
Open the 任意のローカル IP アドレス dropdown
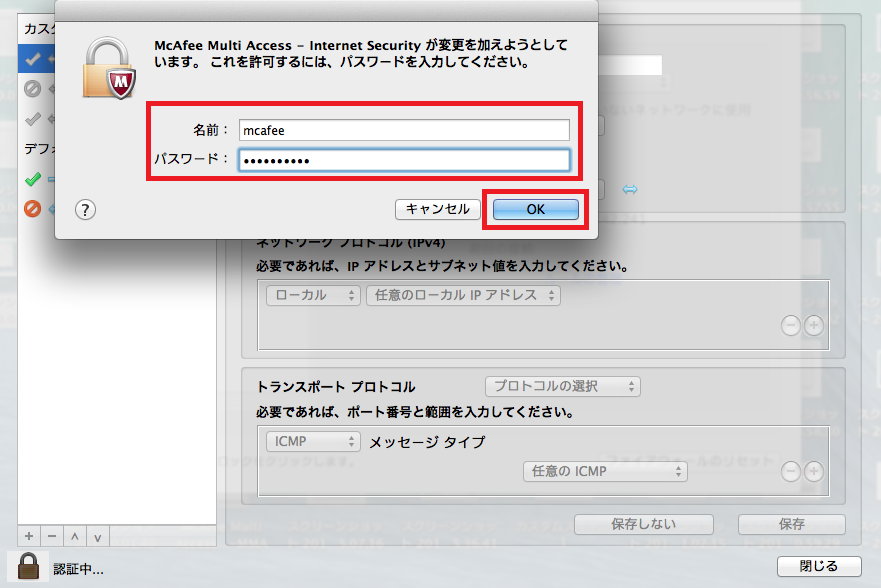[x=464, y=295]
